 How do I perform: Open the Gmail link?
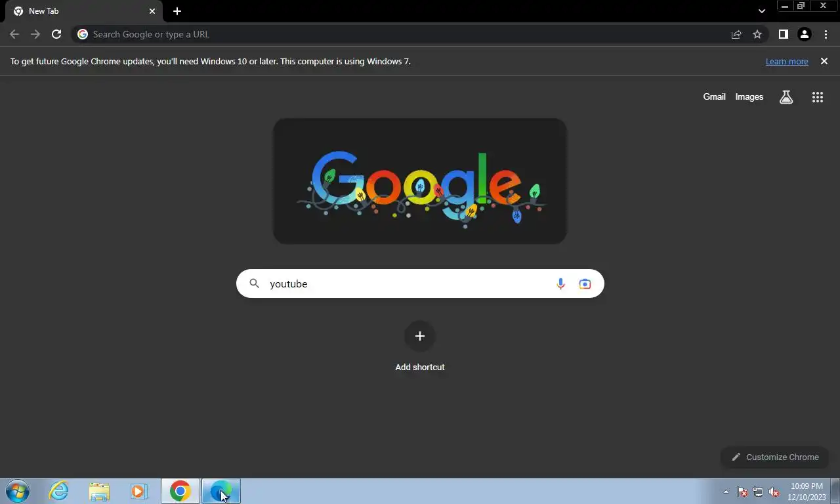click(x=714, y=96)
